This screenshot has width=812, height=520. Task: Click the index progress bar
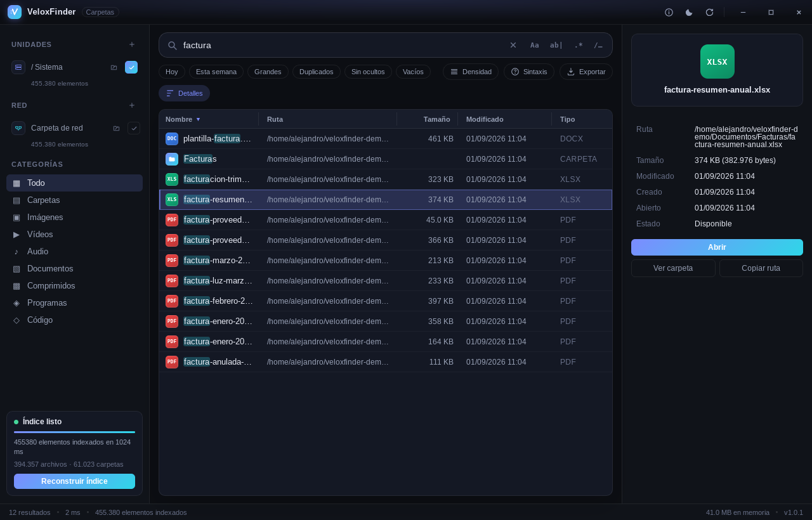click(x=74, y=432)
